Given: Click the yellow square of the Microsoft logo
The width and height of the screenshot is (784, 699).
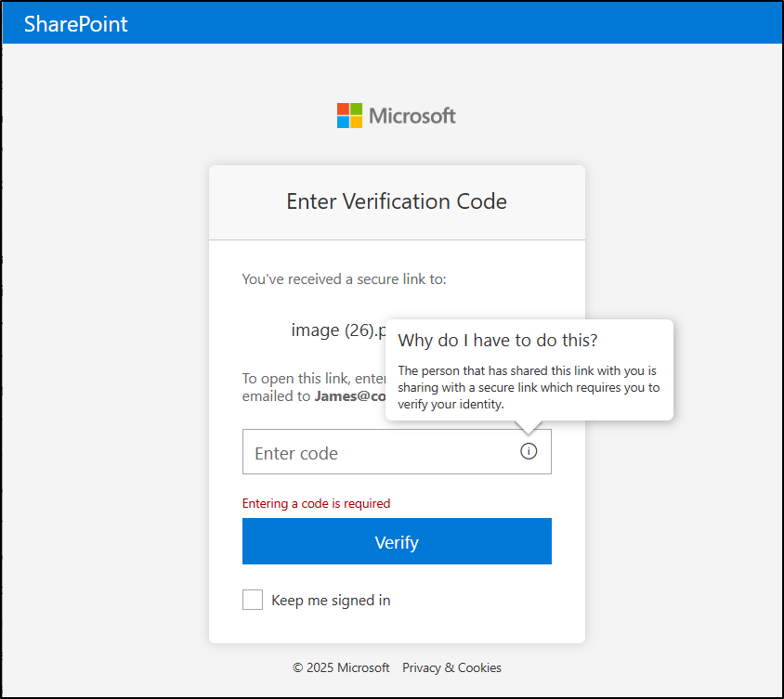Looking at the screenshot, I should 358,122.
